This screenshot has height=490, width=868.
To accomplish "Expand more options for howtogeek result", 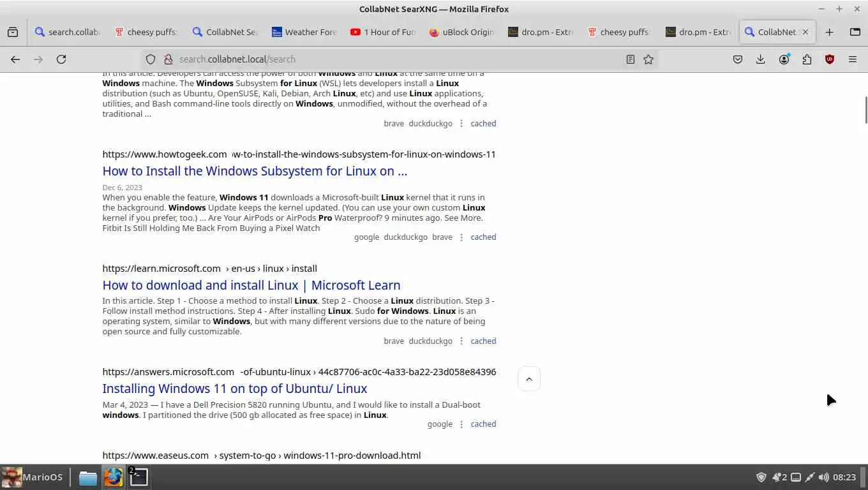I will [x=461, y=237].
